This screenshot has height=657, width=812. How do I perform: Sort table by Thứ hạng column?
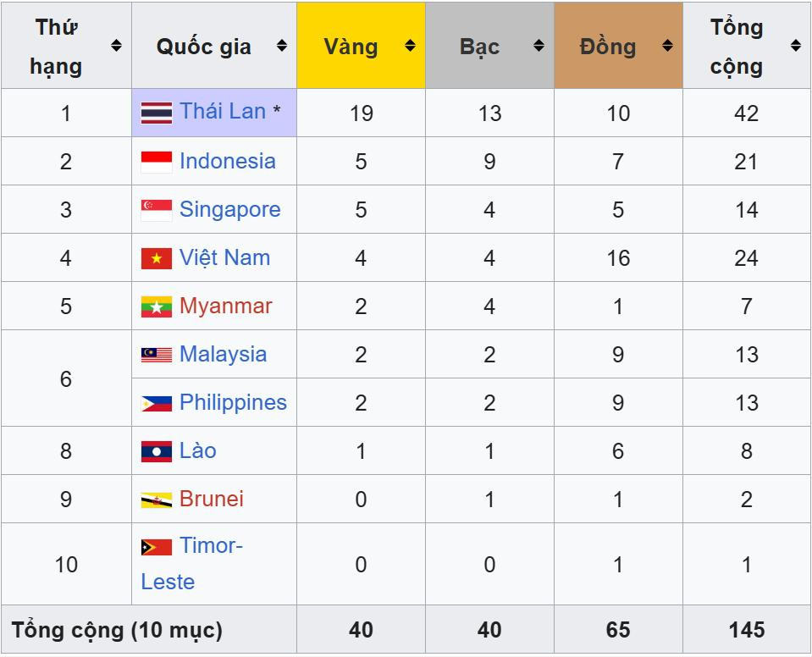point(116,46)
